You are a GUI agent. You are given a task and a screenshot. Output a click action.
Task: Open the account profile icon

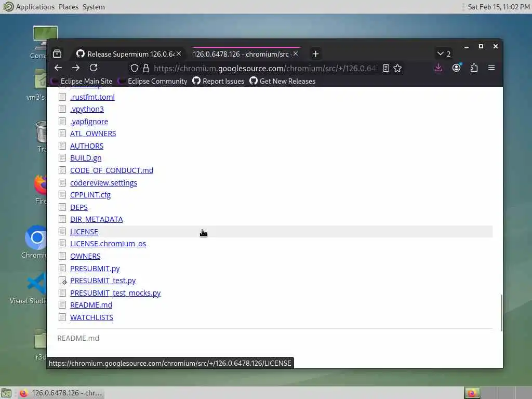pos(456,68)
